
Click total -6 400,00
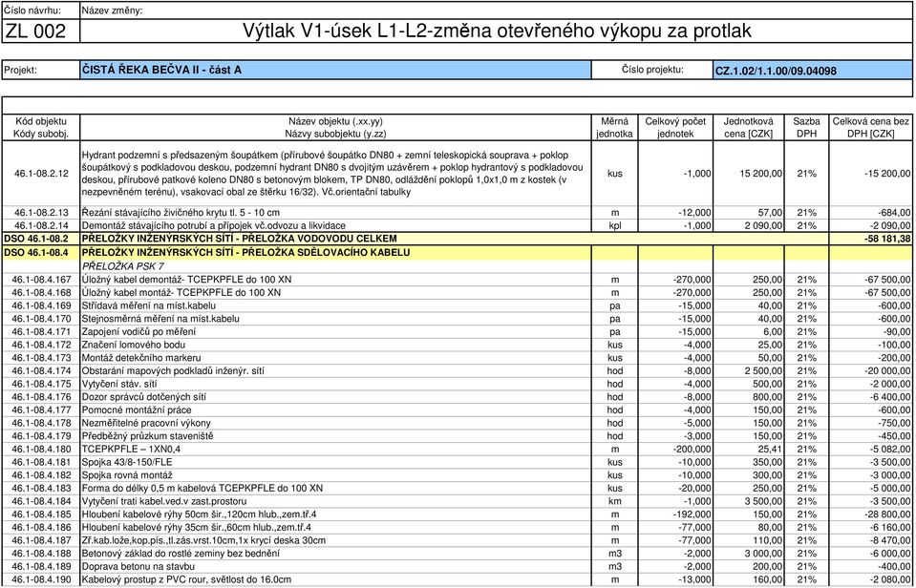point(889,396)
